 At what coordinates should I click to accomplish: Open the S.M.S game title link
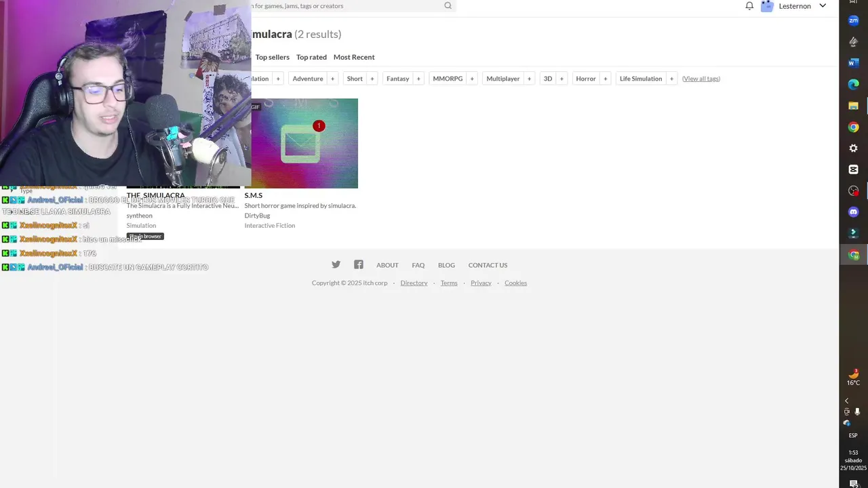tap(254, 195)
